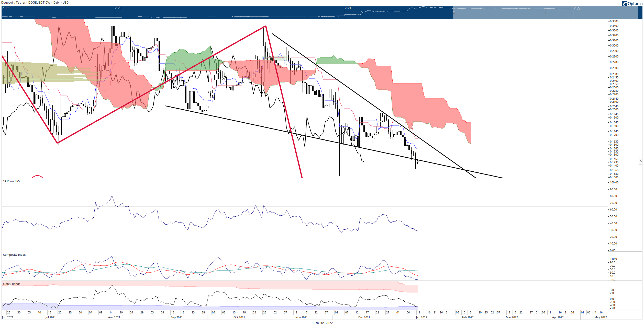Viewport: 644px width, 328px height.
Task: Select the 2020 marker in overview bar
Action: pyautogui.click(x=118, y=8)
